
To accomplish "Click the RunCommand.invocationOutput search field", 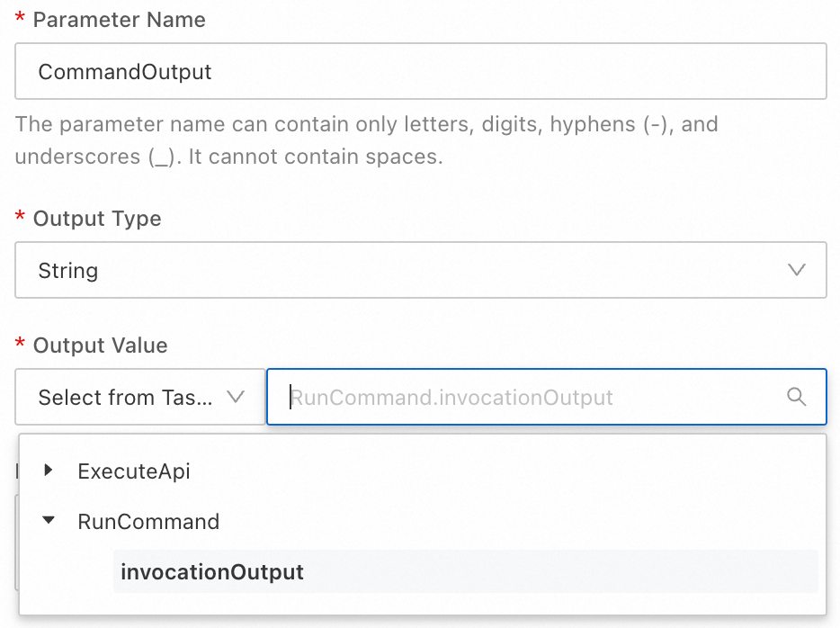I will click(531, 398).
